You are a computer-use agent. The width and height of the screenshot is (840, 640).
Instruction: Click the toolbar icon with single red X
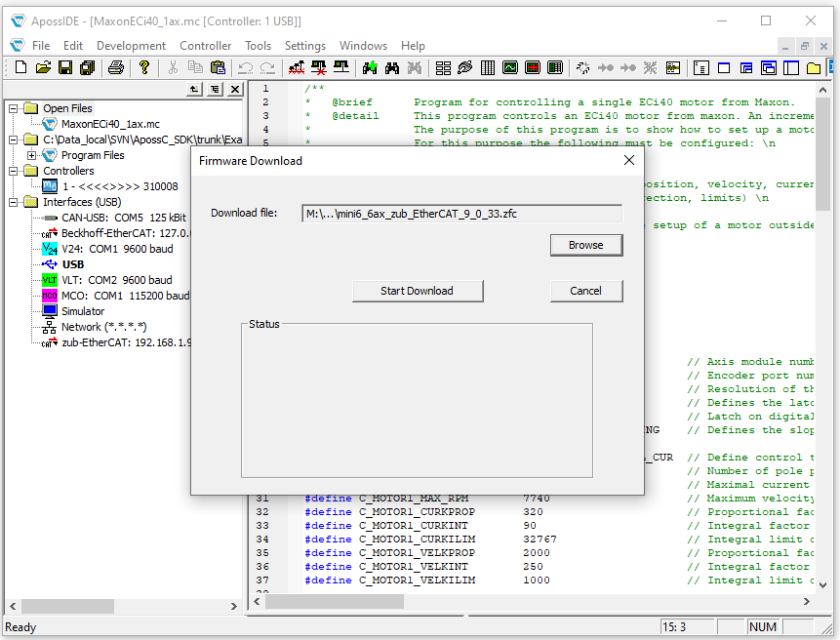point(319,67)
